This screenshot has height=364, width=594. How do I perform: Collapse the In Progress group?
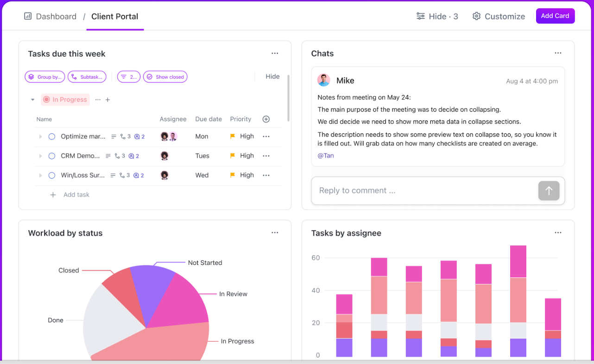(32, 100)
